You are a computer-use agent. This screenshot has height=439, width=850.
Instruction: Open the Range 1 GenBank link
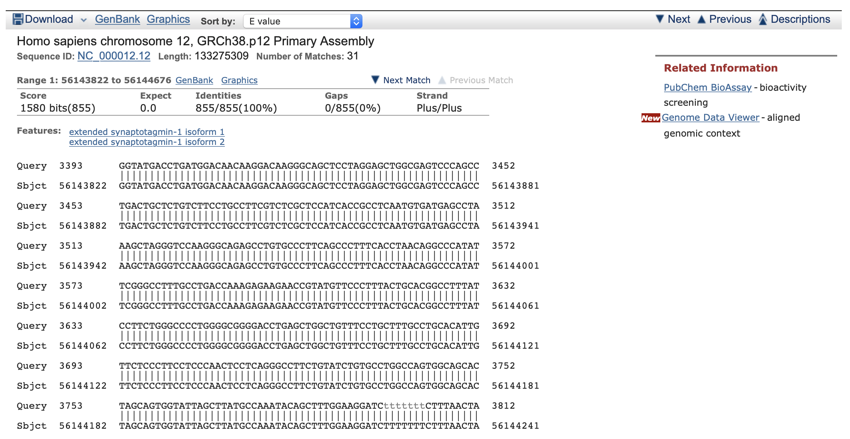pos(194,80)
